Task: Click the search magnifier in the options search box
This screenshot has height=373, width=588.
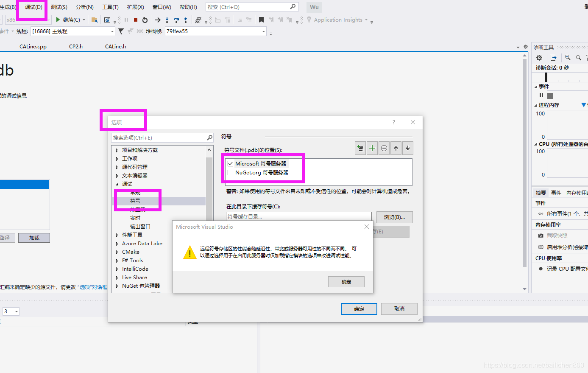Action: (209, 137)
